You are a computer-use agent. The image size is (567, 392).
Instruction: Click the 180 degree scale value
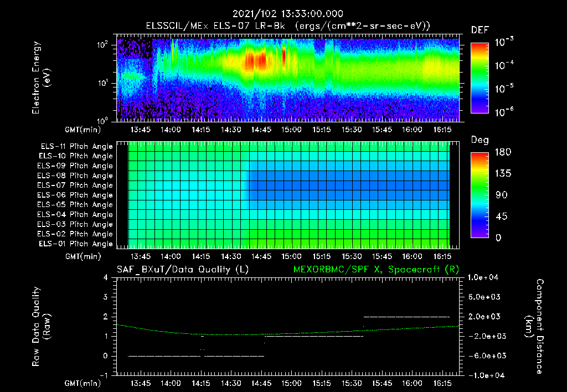point(503,152)
